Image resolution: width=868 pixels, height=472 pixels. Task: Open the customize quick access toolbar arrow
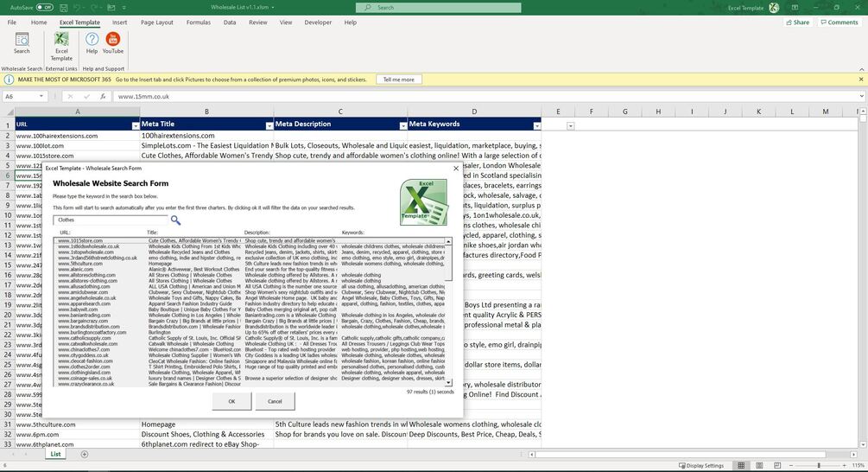point(124,8)
